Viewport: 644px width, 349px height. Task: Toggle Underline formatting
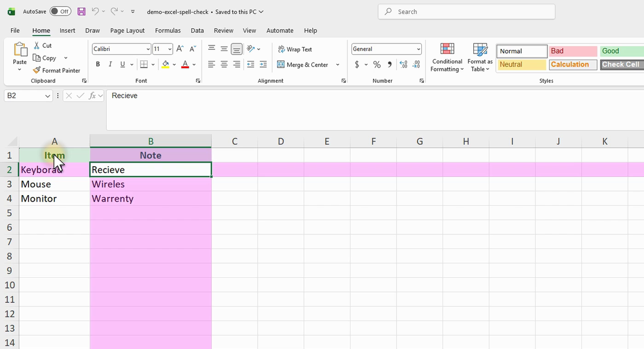pyautogui.click(x=123, y=64)
